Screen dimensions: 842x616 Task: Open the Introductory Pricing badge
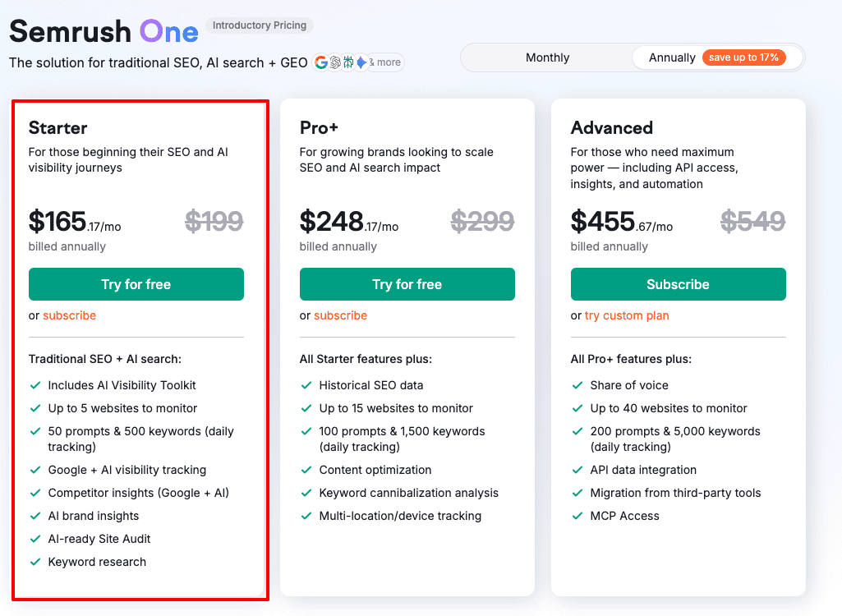tap(259, 25)
